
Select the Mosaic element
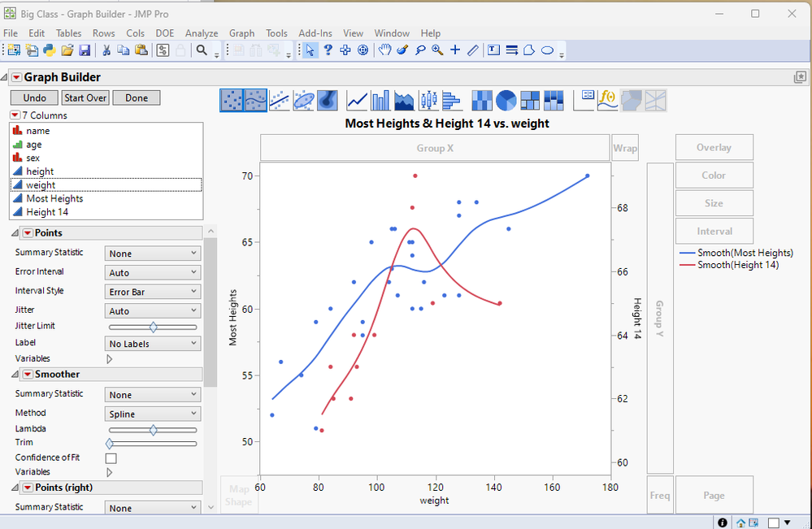tap(554, 100)
